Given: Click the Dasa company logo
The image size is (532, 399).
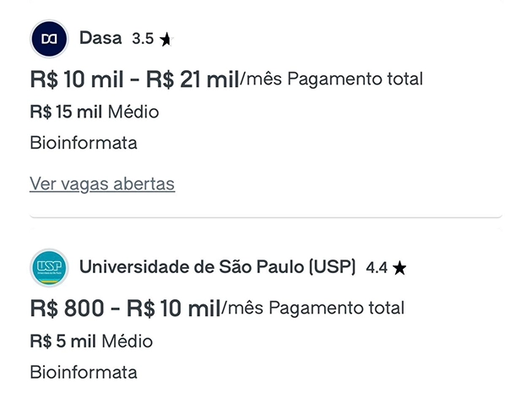Looking at the screenshot, I should tap(49, 38).
